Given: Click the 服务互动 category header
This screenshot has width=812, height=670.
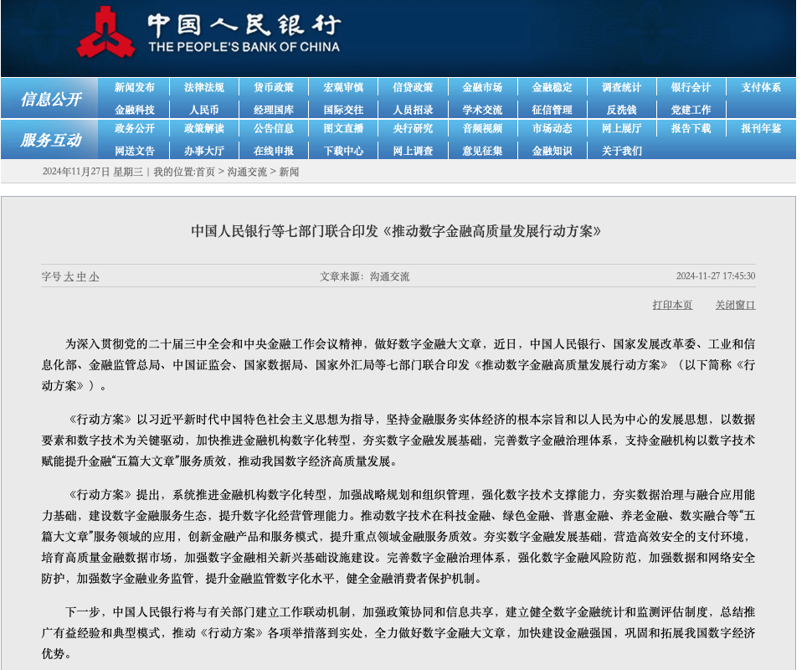Looking at the screenshot, I should (x=51, y=140).
